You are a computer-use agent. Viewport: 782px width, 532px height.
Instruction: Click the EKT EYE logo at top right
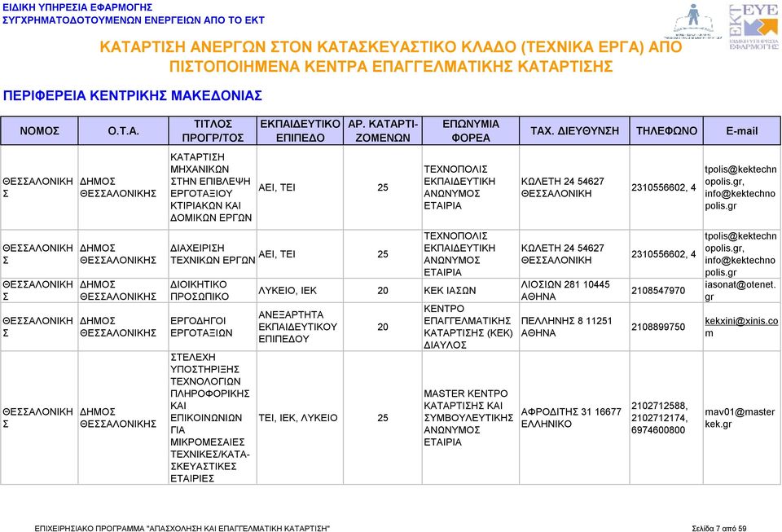coord(753,26)
